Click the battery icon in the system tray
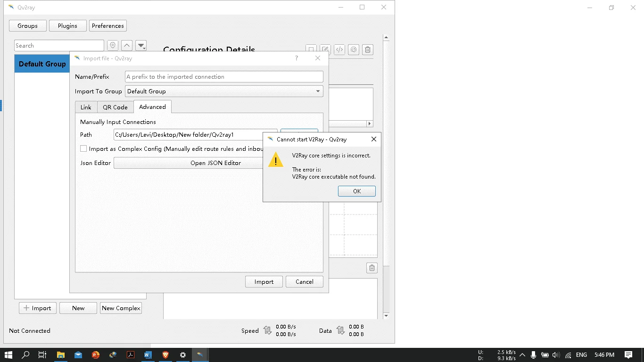The height and width of the screenshot is (362, 644). (x=545, y=355)
